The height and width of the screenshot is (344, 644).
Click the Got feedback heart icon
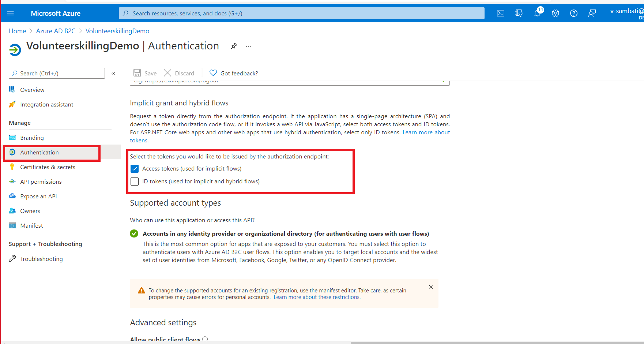213,73
